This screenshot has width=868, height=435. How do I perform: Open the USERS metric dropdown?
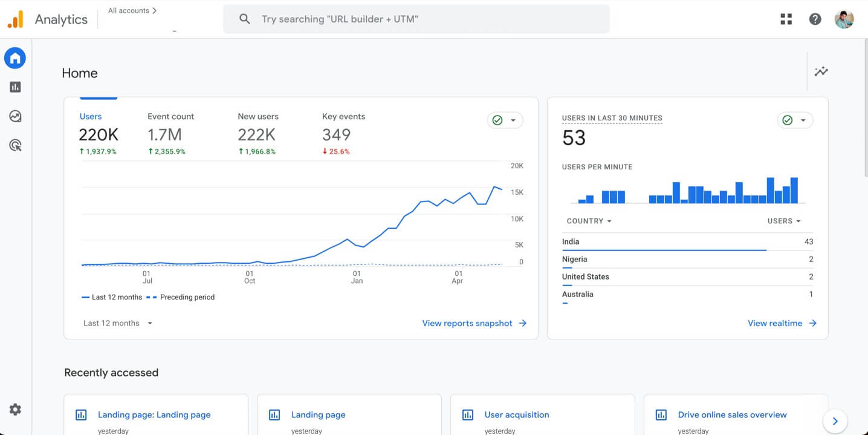coord(784,221)
